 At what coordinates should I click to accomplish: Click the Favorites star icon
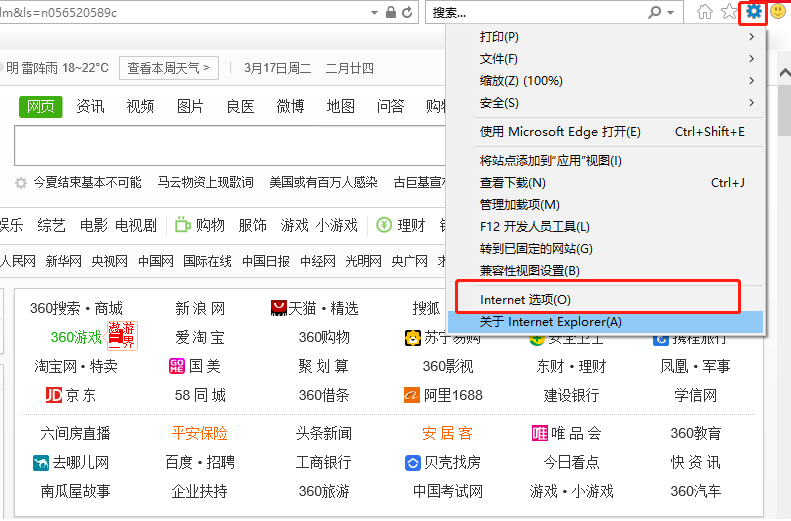click(x=730, y=12)
